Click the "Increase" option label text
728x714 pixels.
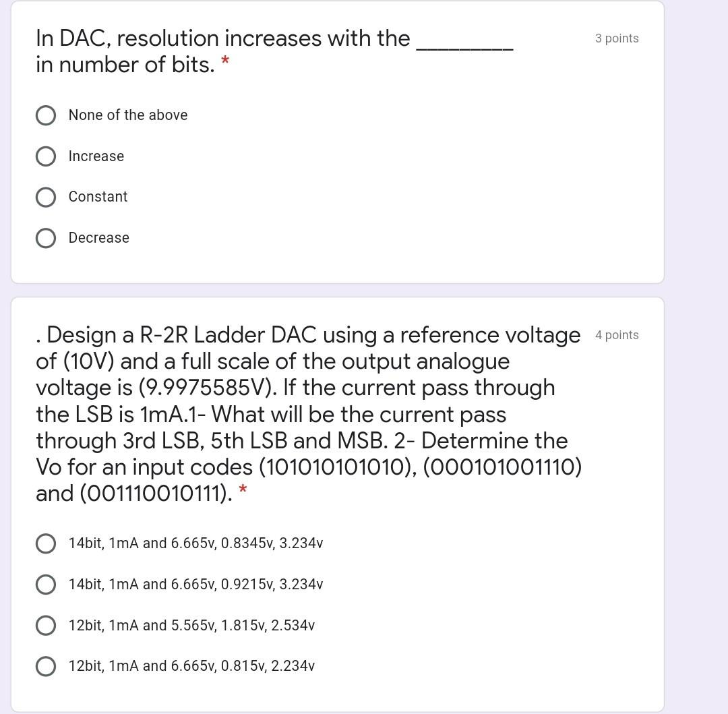(96, 156)
